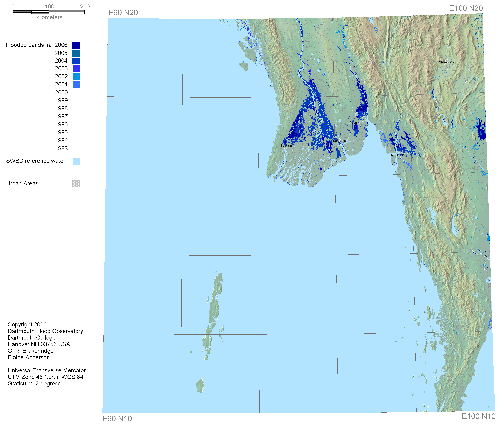Screen dimensions: 504x426
Task: Select the 2001 legend color swatch
Action: coord(76,85)
